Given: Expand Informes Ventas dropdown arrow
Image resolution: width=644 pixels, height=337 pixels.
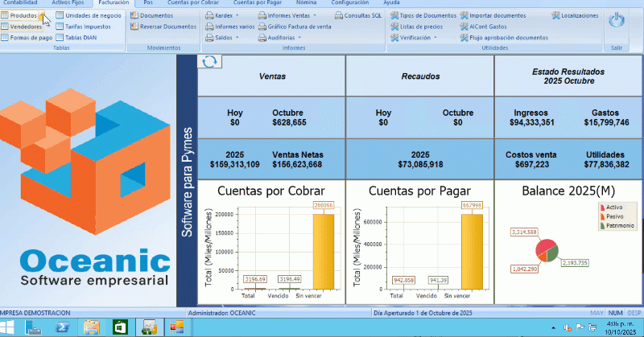Looking at the screenshot, I should click(315, 15).
